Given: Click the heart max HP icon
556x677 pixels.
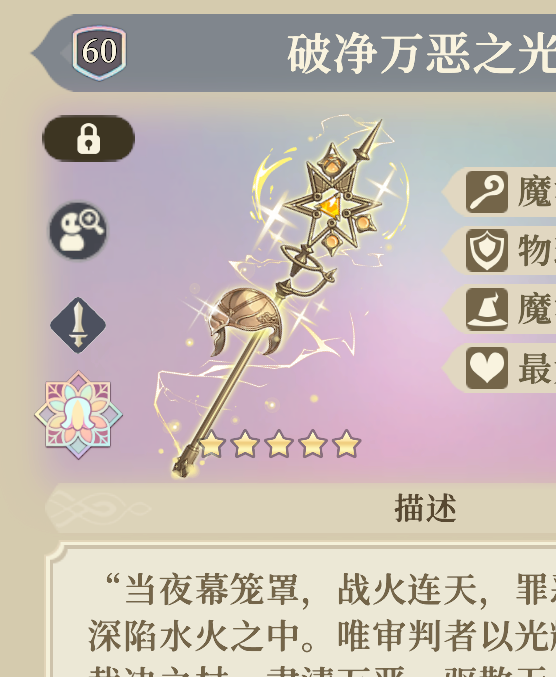Looking at the screenshot, I should [487, 368].
